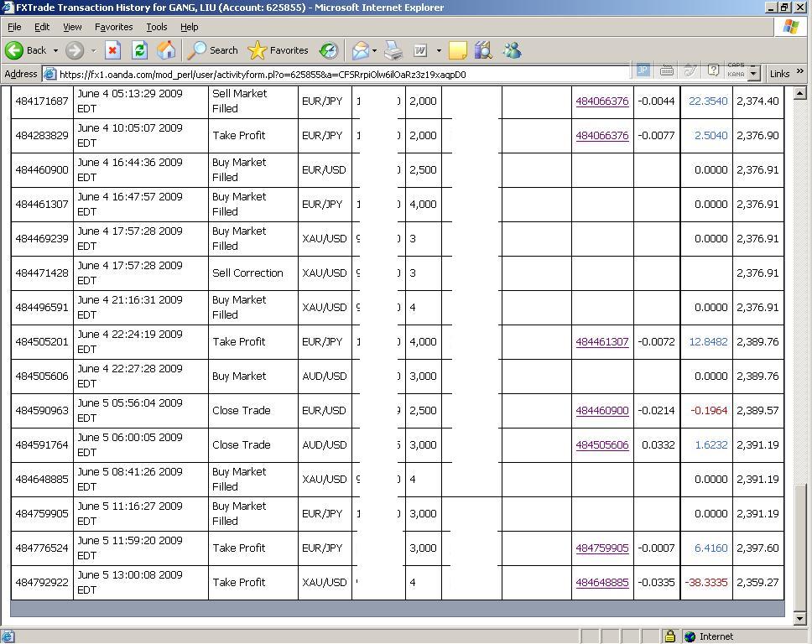Toggle the CAPS KANA indicator
Screen dimensions: 812x644
coord(736,70)
